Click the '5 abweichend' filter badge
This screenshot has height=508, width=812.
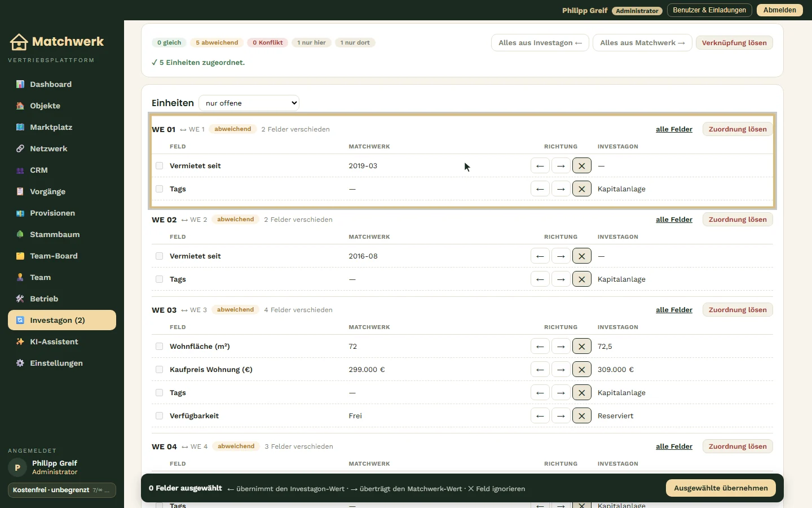[217, 43]
